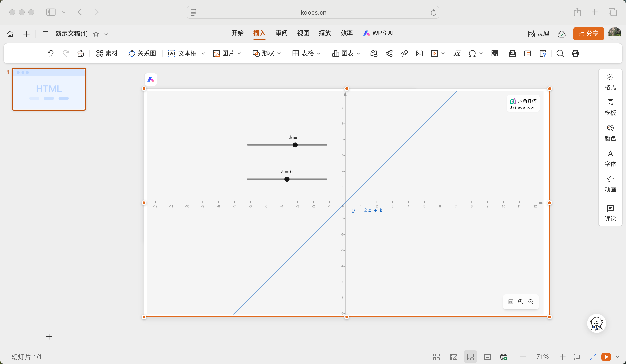Click the 素材 materials button

(x=107, y=53)
